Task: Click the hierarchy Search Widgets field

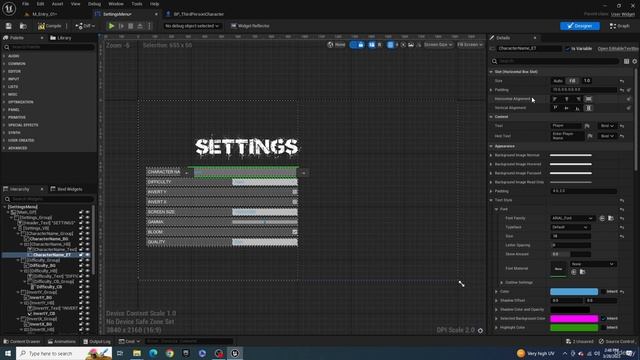Action: click(49, 199)
